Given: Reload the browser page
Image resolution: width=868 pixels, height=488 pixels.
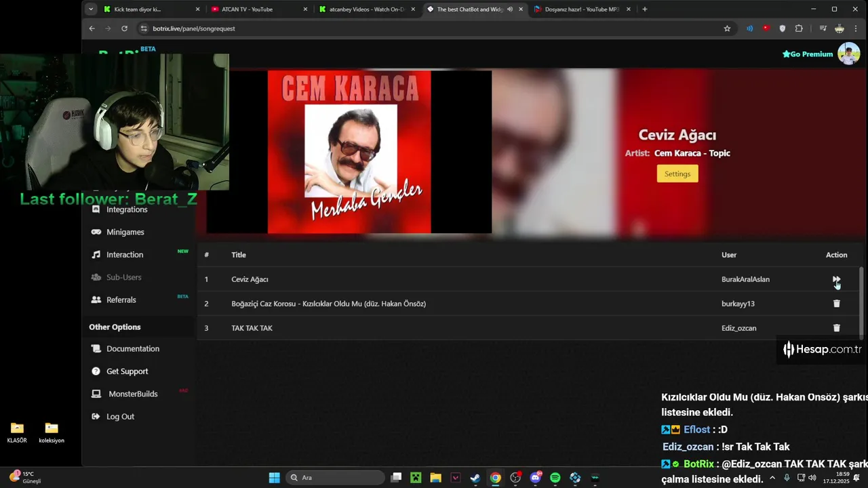Looking at the screenshot, I should click(124, 28).
